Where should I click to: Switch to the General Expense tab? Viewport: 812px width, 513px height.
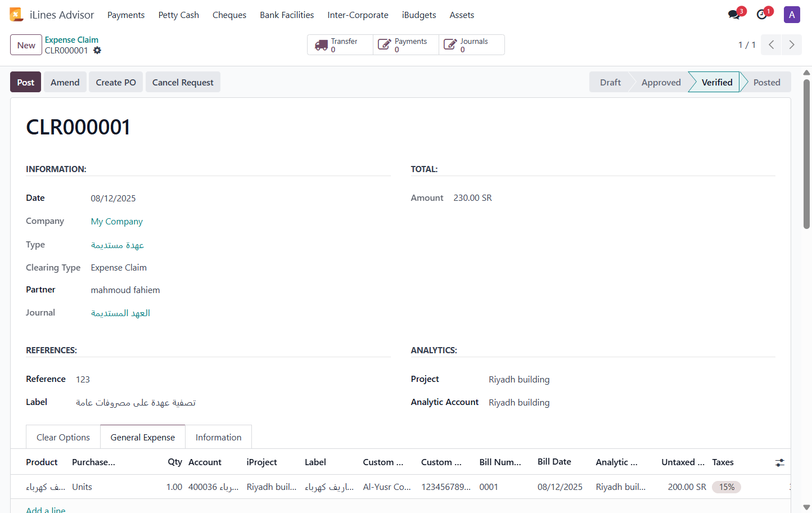tap(143, 437)
